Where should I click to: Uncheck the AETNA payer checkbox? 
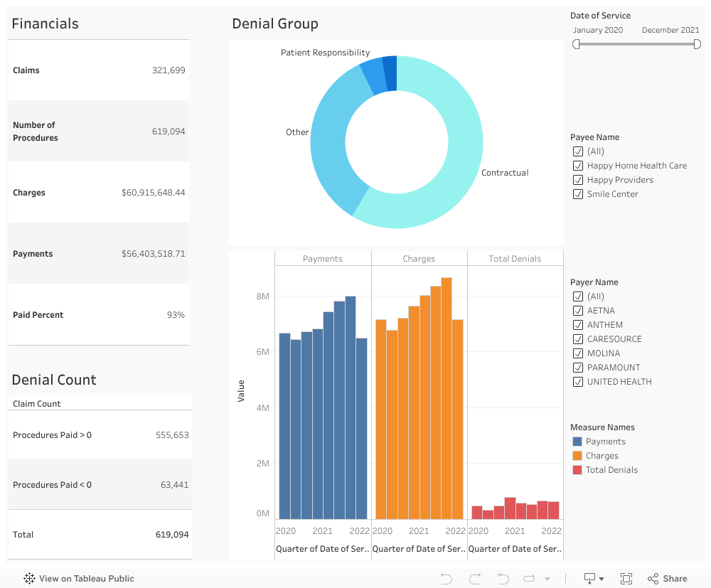[578, 311]
